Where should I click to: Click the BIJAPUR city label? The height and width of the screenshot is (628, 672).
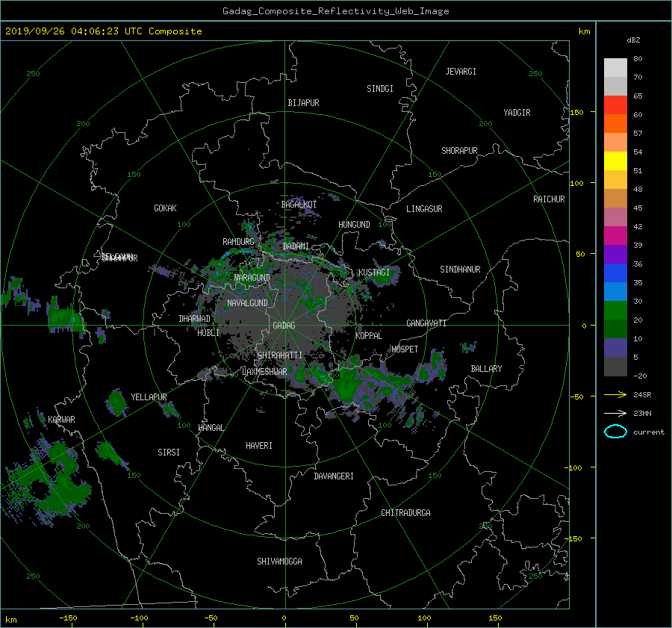[303, 103]
